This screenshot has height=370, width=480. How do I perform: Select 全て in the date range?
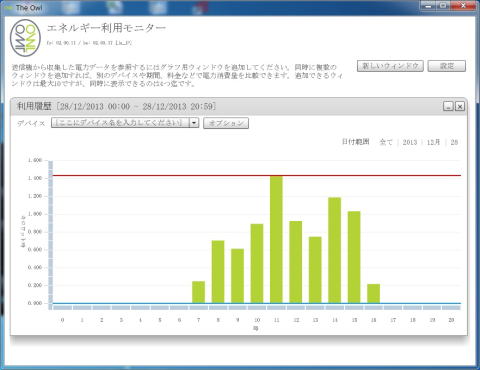pyautogui.click(x=386, y=142)
